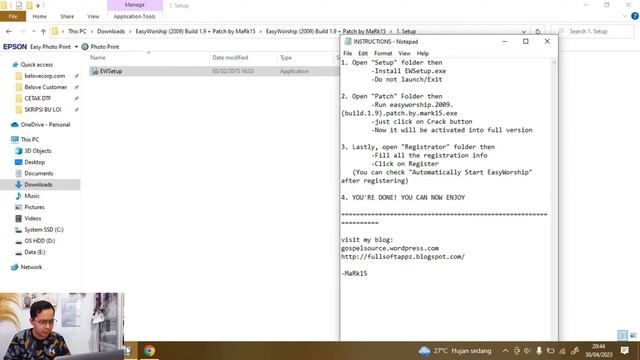Open Music in the navigation pane
The height and width of the screenshot is (360, 640).
(x=32, y=196)
